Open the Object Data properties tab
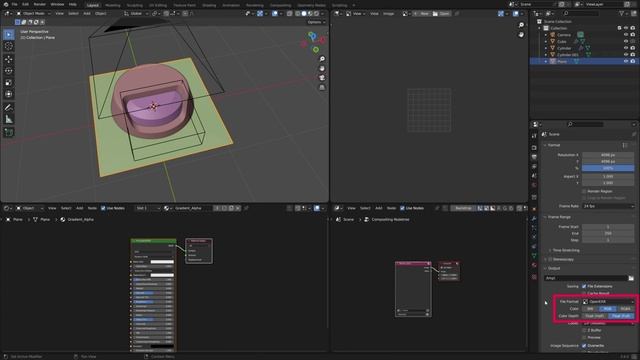The image size is (640, 360). (534, 256)
